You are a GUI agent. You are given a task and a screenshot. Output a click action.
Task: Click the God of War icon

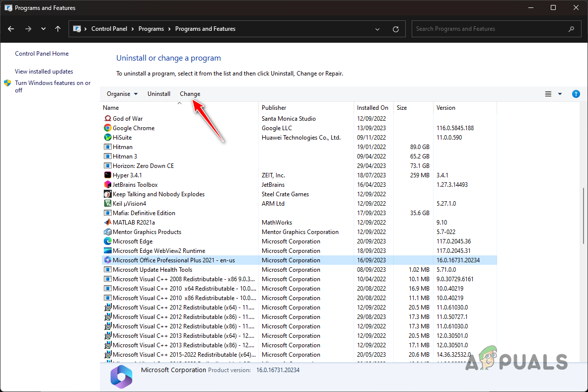pos(107,118)
